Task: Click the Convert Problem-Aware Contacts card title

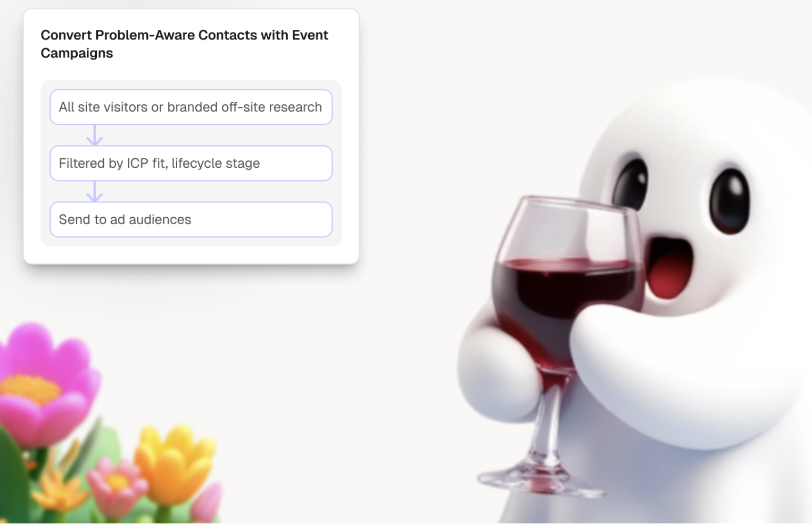Action: [184, 44]
